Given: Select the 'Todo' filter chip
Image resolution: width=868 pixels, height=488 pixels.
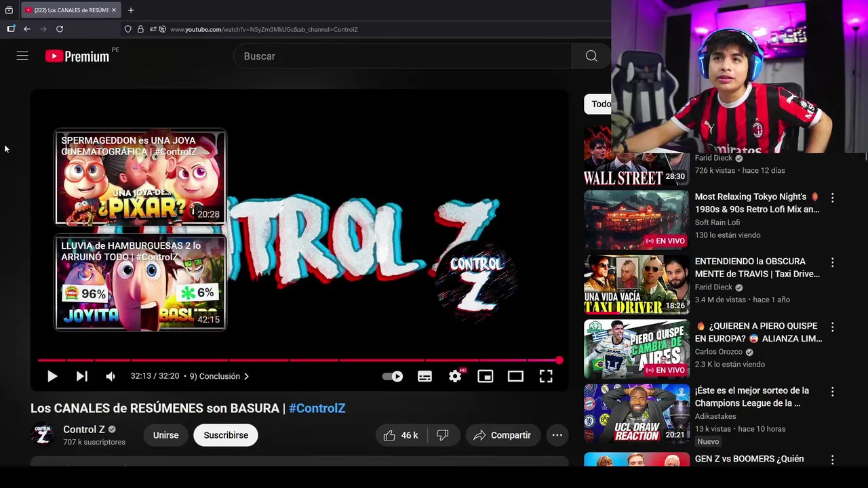Looking at the screenshot, I should tap(599, 104).
